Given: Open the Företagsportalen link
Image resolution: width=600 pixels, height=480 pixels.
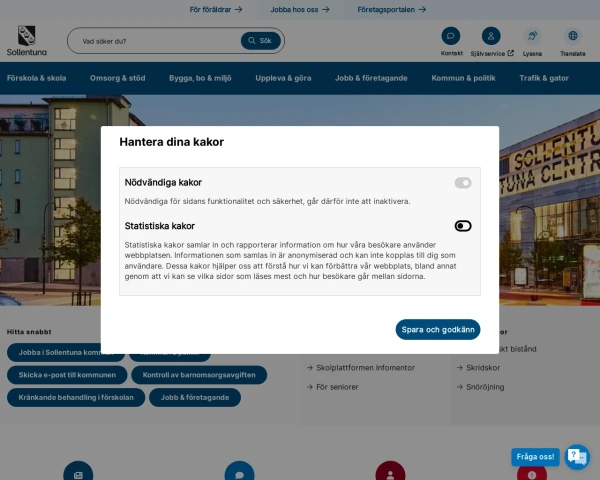Looking at the screenshot, I should pyautogui.click(x=391, y=10).
